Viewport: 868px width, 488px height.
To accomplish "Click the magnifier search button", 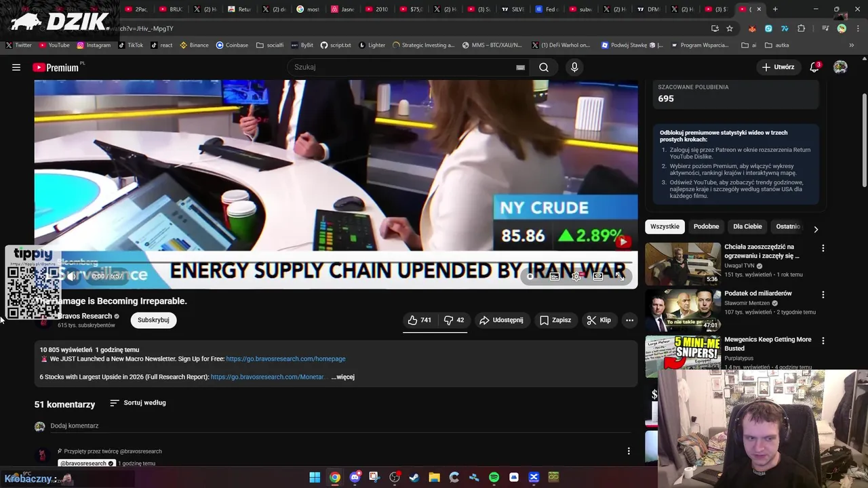I will tap(544, 67).
